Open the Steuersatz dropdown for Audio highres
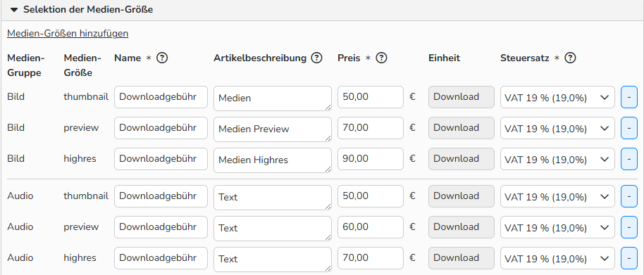 pyautogui.click(x=557, y=258)
